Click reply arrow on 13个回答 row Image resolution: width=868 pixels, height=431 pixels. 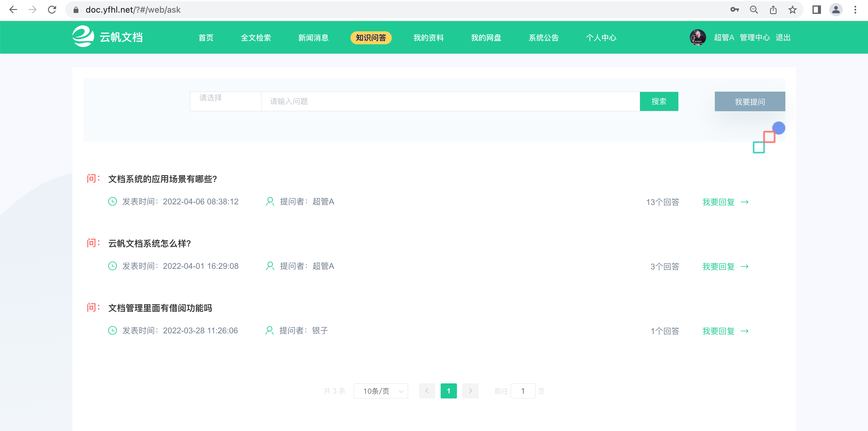[745, 202]
